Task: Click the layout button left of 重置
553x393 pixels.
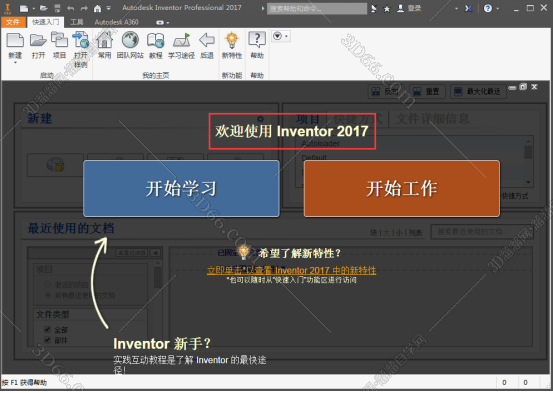Action: pyautogui.click(x=386, y=92)
